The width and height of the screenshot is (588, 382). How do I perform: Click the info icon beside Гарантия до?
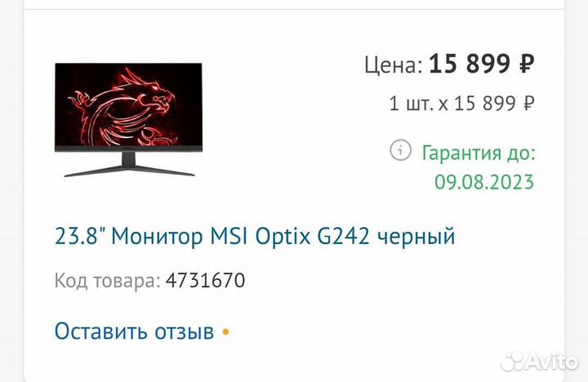[400, 150]
